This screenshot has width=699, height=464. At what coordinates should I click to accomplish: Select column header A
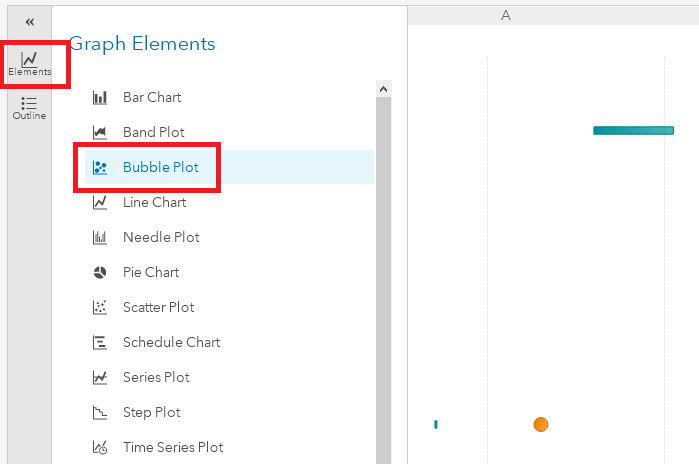[505, 16]
